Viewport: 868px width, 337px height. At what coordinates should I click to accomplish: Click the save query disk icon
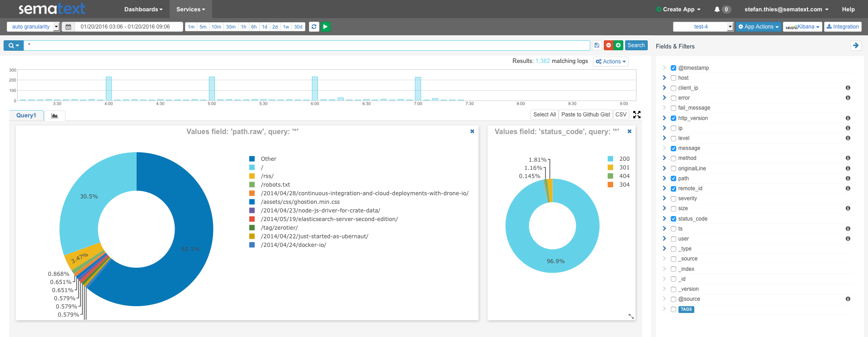pyautogui.click(x=597, y=45)
